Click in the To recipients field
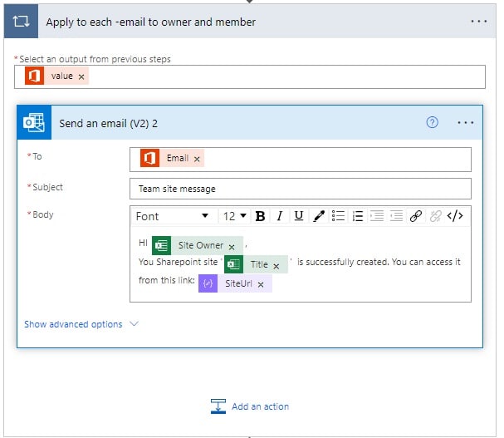504x438 pixels. coord(301,160)
